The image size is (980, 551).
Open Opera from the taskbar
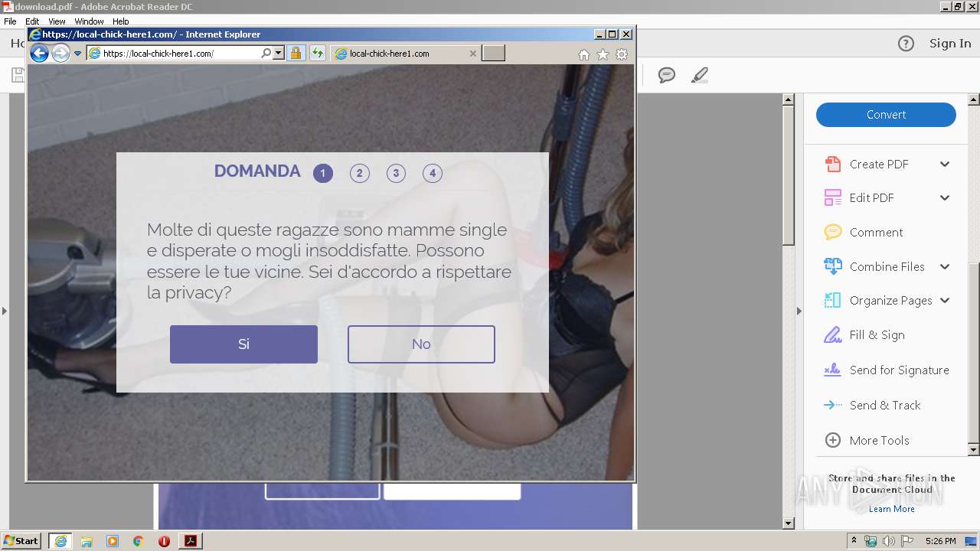(x=164, y=541)
